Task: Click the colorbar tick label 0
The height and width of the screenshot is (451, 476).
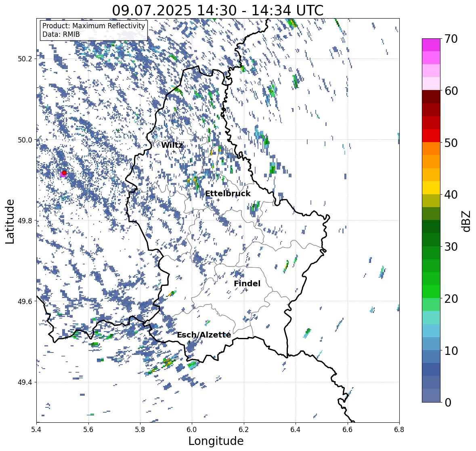Action: (x=448, y=403)
